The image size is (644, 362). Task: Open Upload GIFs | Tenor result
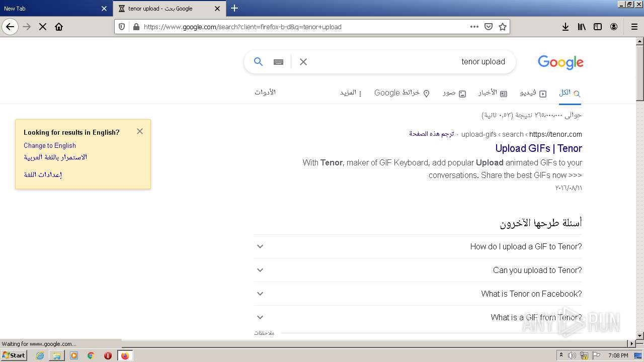point(538,148)
